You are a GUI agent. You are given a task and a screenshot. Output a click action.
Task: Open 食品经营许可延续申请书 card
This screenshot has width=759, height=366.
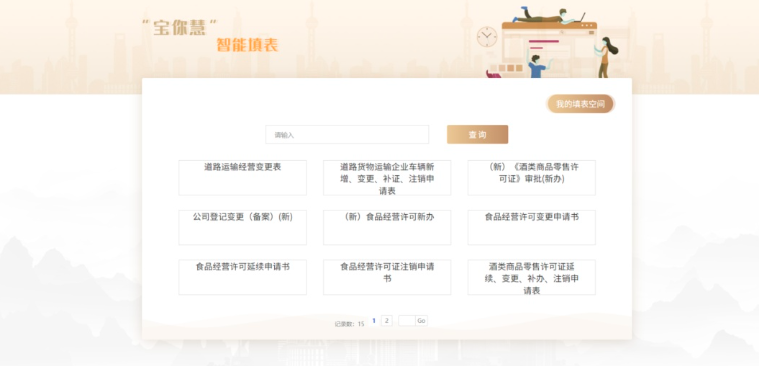(243, 277)
